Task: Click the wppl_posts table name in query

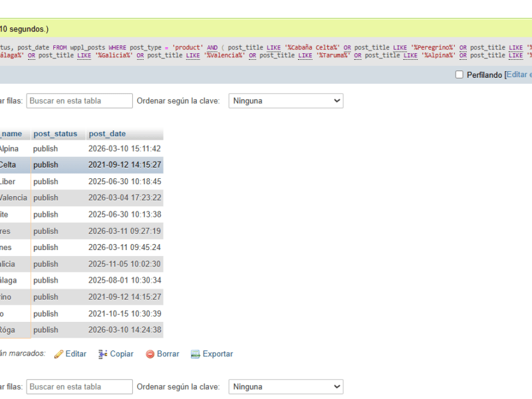Action: point(88,47)
